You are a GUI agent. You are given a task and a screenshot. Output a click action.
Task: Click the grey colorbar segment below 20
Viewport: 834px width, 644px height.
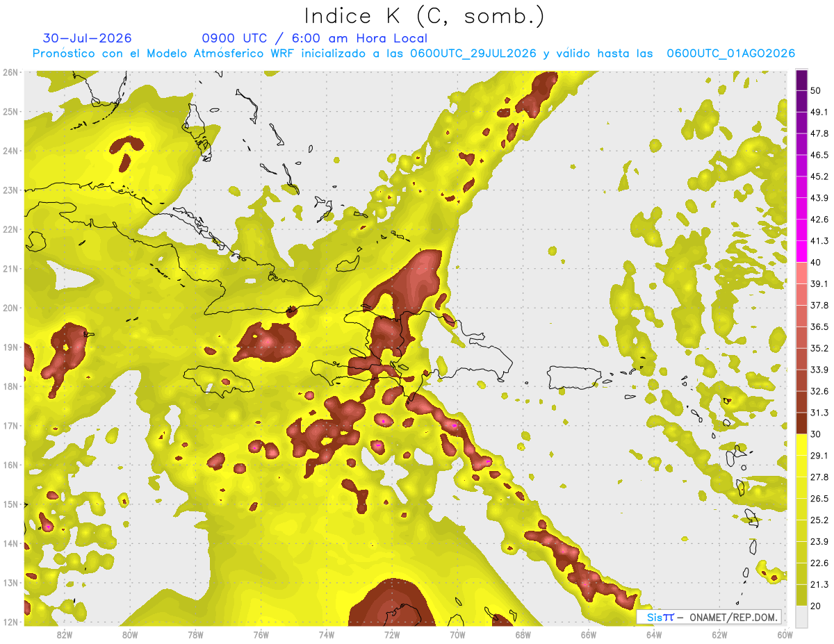pyautogui.click(x=802, y=616)
